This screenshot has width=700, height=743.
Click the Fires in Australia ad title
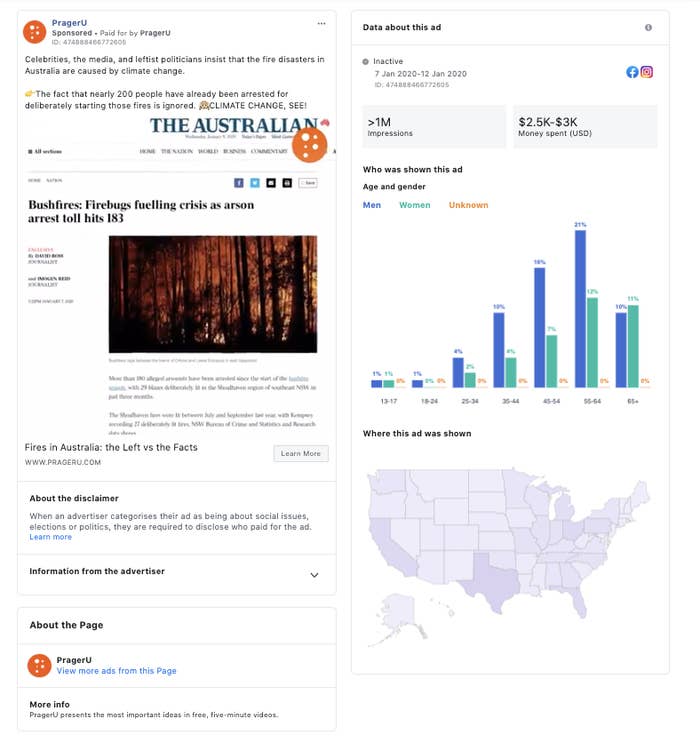[x=111, y=447]
